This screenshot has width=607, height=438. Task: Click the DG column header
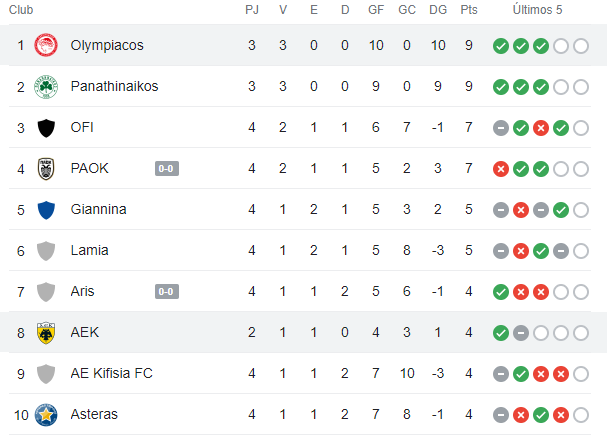click(438, 10)
